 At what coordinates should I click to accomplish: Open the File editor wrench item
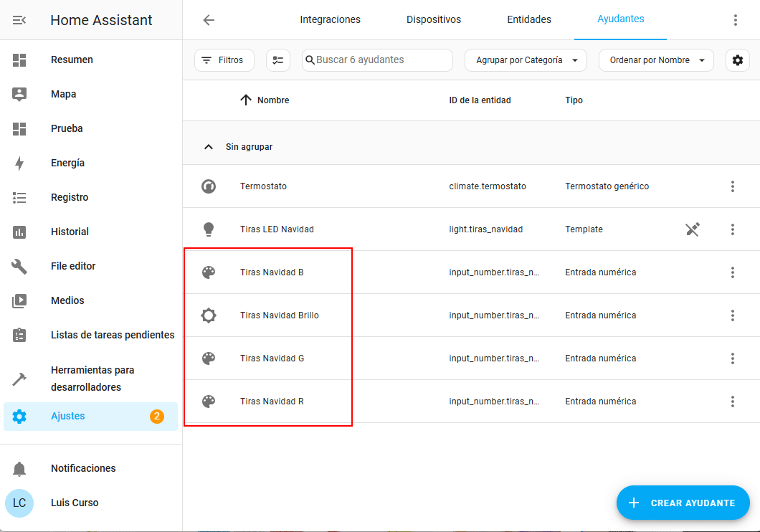coord(73,266)
